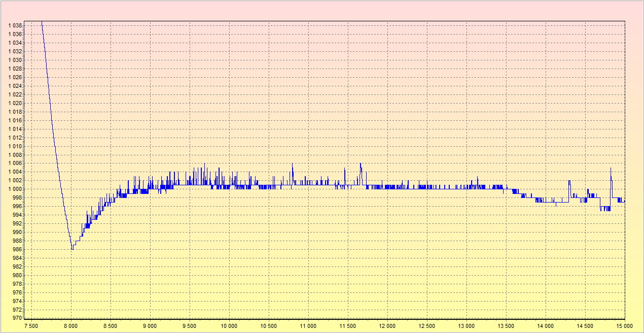The height and width of the screenshot is (333, 644).
Task: Click the '10 000' x-axis label
Action: click(229, 325)
